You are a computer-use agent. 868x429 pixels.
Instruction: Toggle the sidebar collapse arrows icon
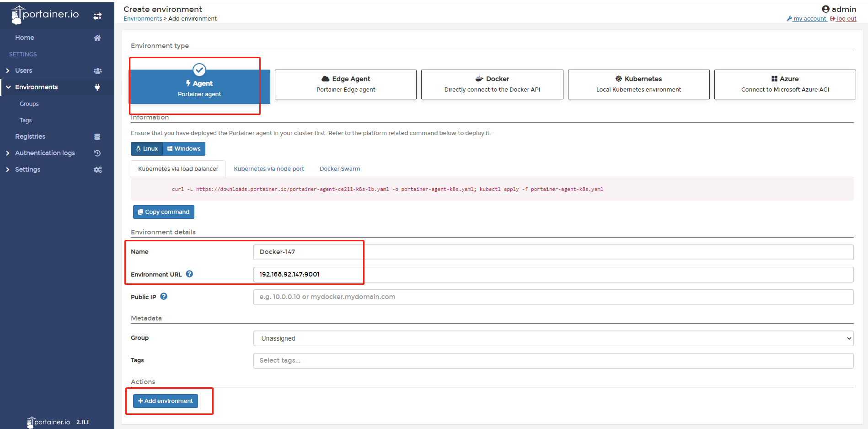tap(97, 16)
